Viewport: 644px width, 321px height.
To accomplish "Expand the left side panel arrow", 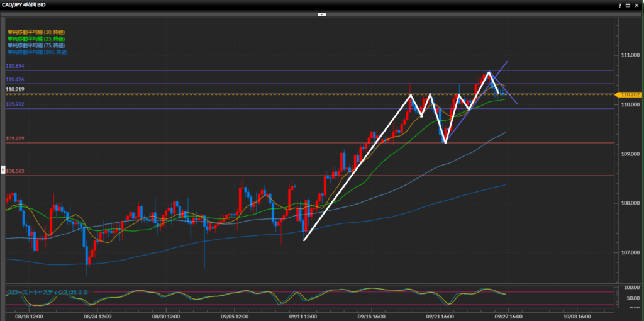I will (x=3, y=169).
